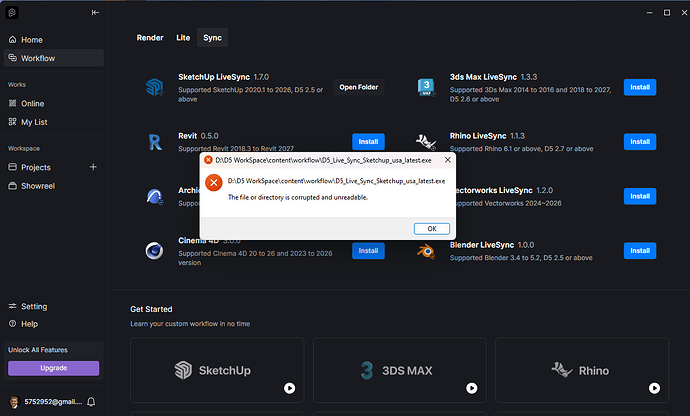
Task: Click the purple Upgrade button
Action: (x=54, y=368)
